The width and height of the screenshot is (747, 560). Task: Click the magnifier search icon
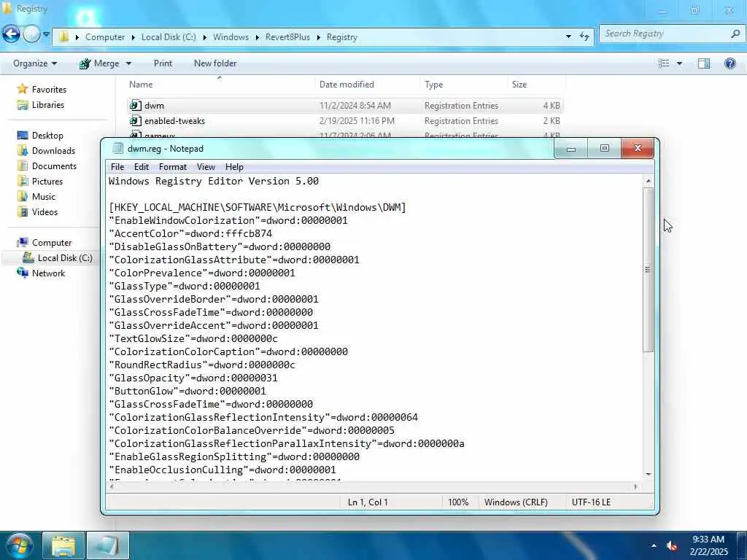(735, 34)
